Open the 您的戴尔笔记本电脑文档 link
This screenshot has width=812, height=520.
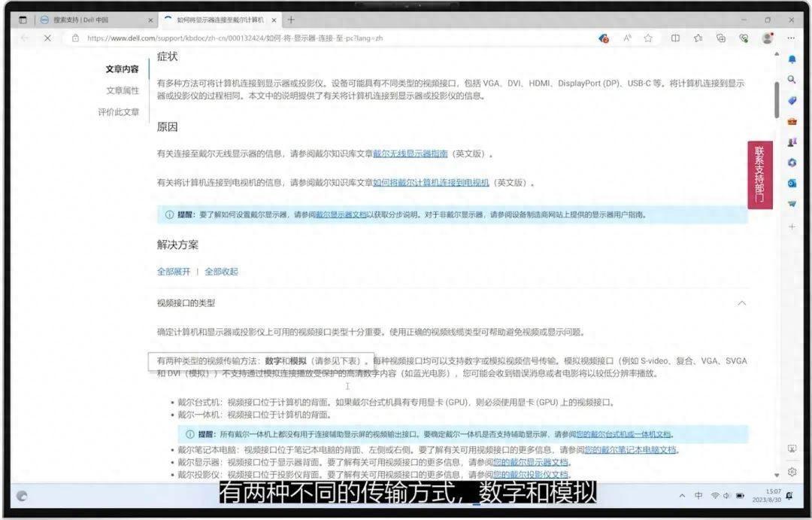coord(631,450)
